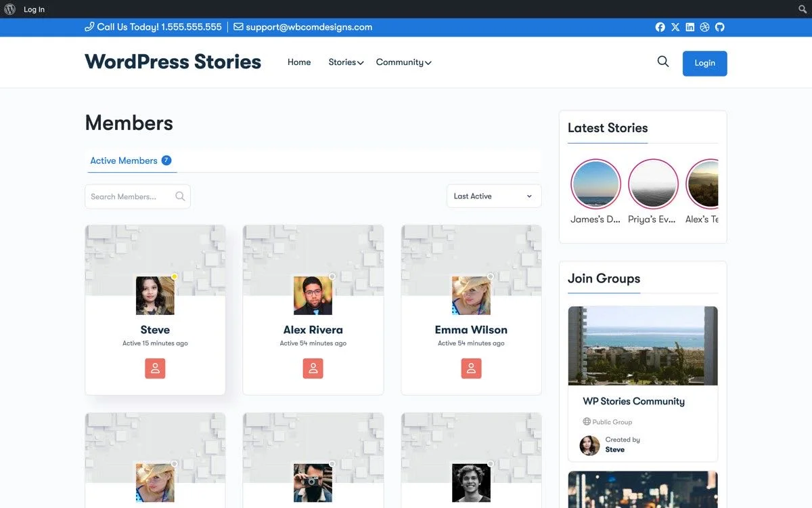Click the Dribbble icon in the top bar

(x=704, y=27)
